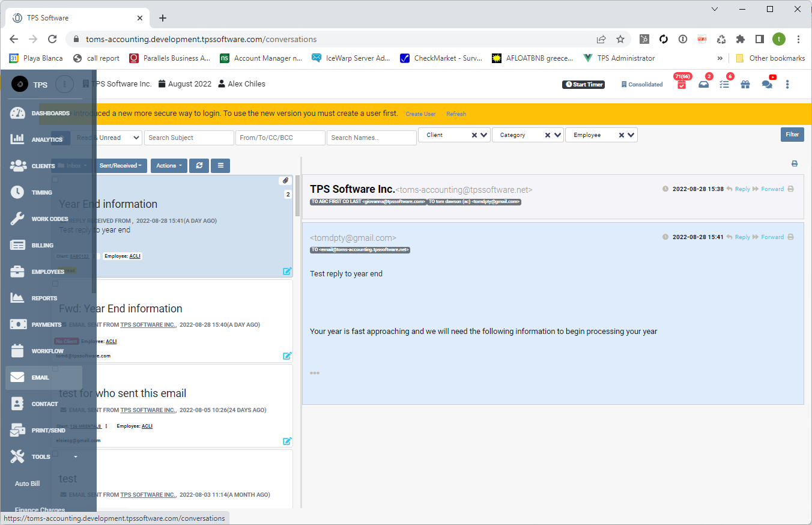Focus the From/To/CC/BCC search field
The image size is (812, 525).
coord(280,138)
